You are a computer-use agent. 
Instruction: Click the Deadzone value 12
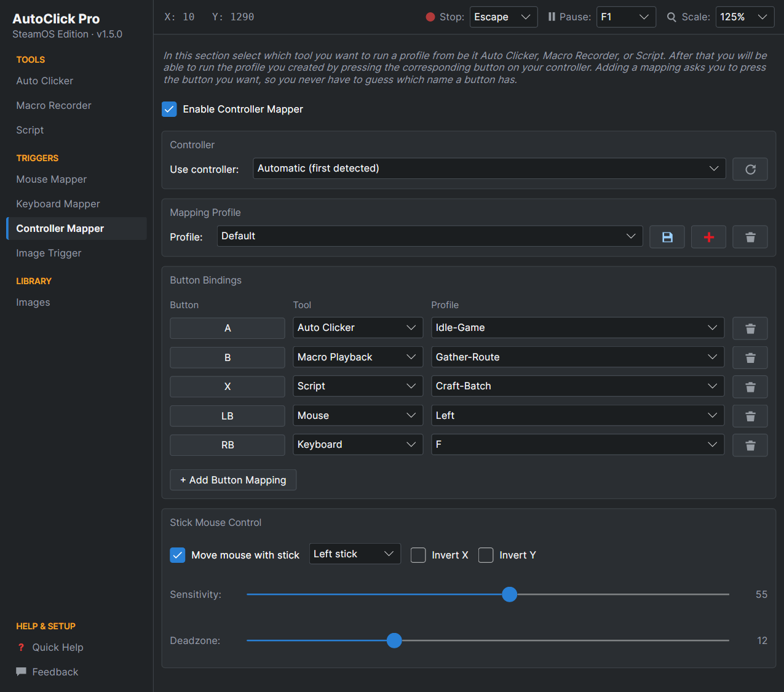click(762, 640)
